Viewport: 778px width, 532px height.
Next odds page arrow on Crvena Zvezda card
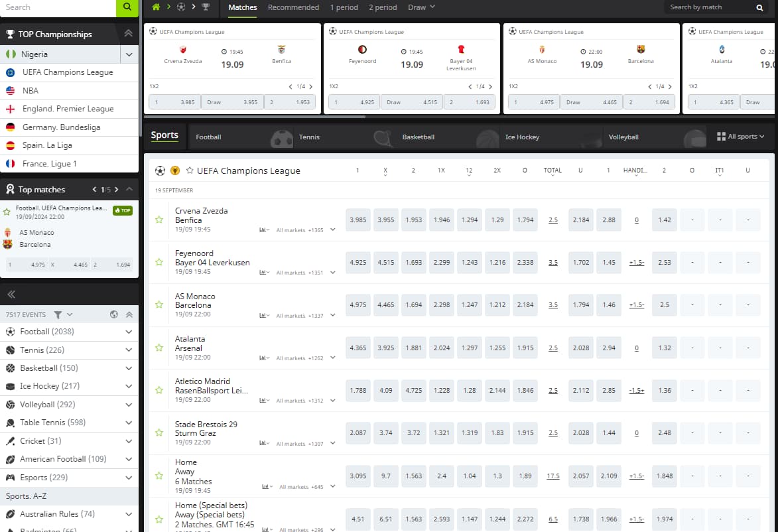[310, 86]
